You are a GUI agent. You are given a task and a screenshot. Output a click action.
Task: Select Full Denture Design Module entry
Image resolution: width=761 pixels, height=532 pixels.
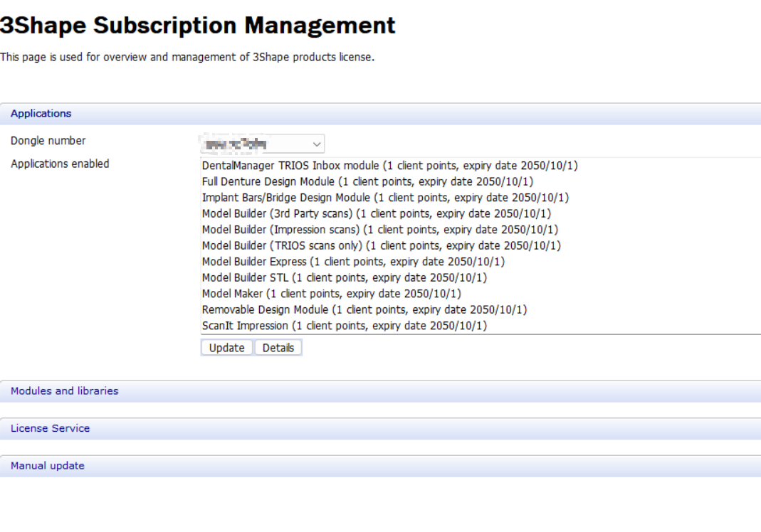367,181
